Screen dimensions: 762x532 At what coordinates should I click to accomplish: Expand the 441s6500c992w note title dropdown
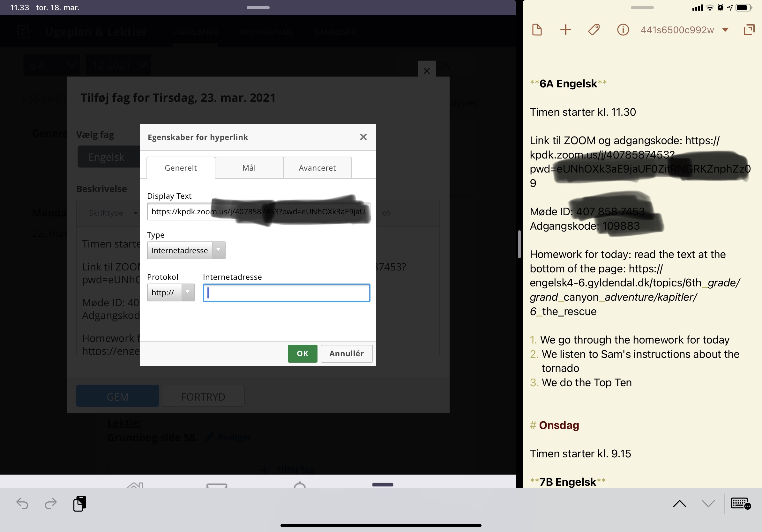(725, 30)
